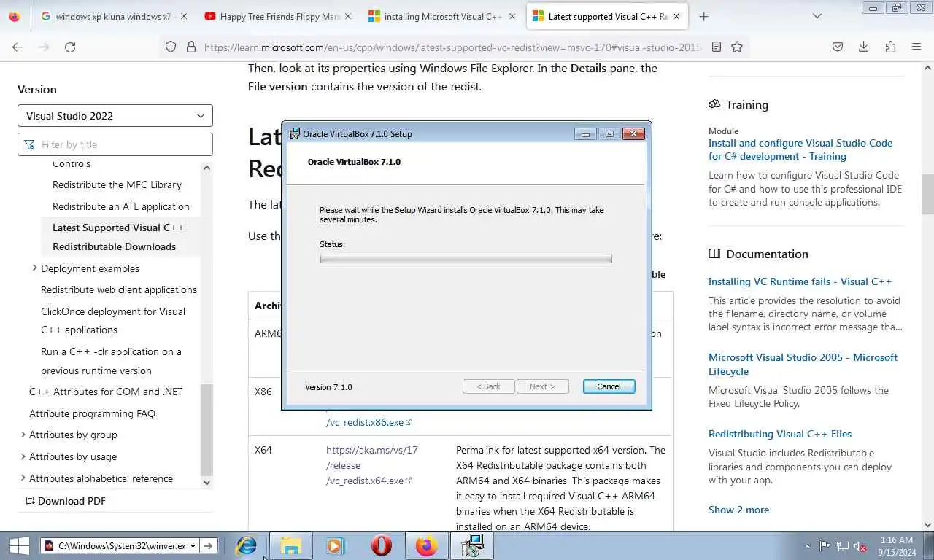
Task: Click the Action Center flag icon
Action: click(825, 546)
